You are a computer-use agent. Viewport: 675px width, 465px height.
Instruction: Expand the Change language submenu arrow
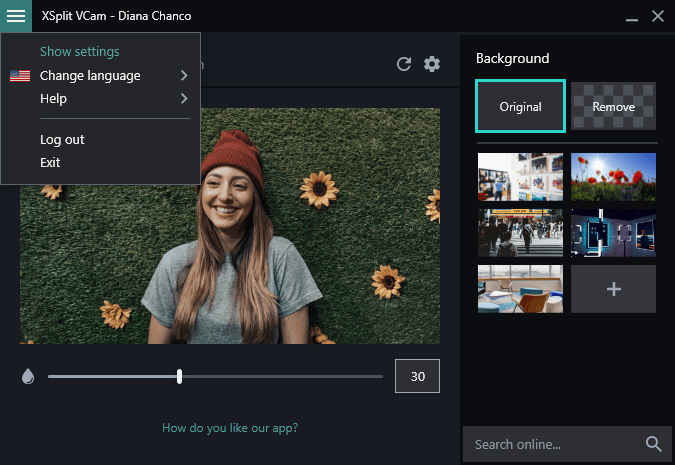point(184,76)
